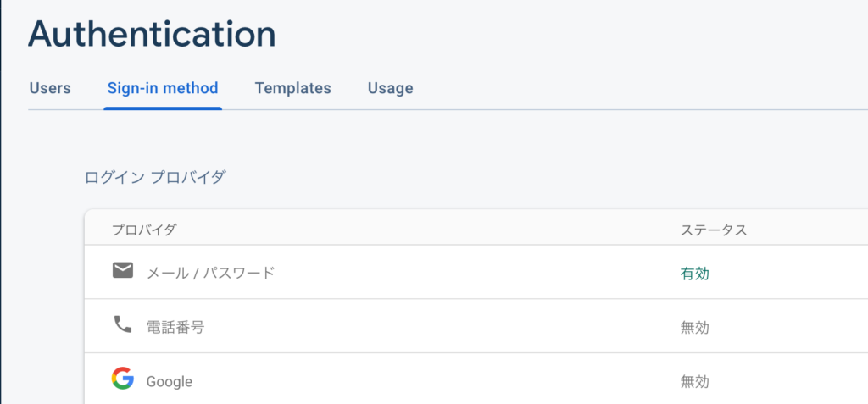The height and width of the screenshot is (404, 868).
Task: Click the ステータス column header
Action: click(x=714, y=230)
